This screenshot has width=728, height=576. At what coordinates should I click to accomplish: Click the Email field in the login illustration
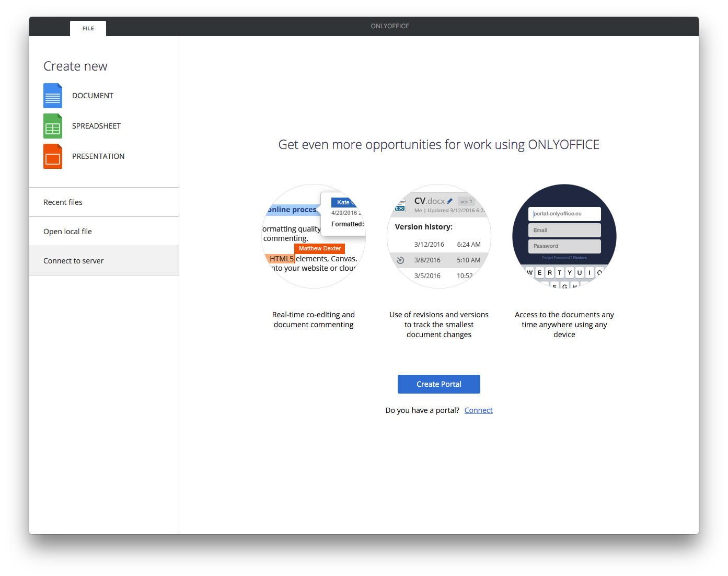tap(564, 230)
